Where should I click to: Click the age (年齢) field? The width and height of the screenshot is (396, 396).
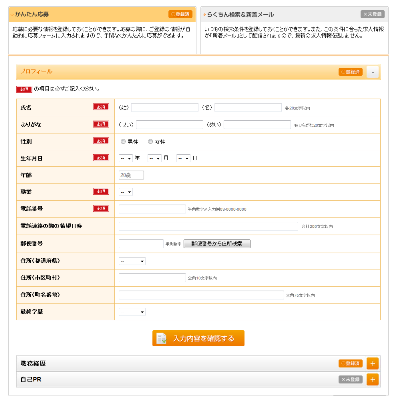131,175
